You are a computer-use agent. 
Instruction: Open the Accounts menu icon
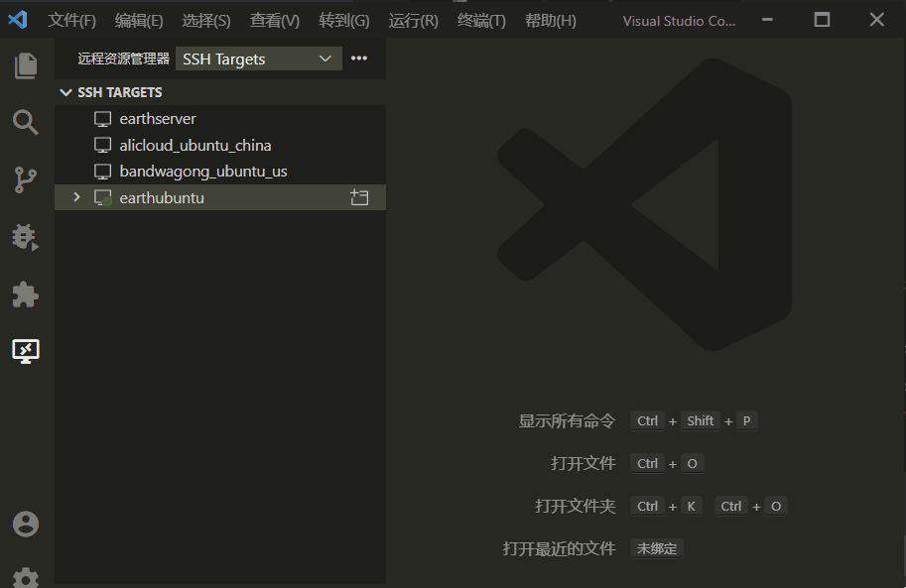(x=26, y=524)
